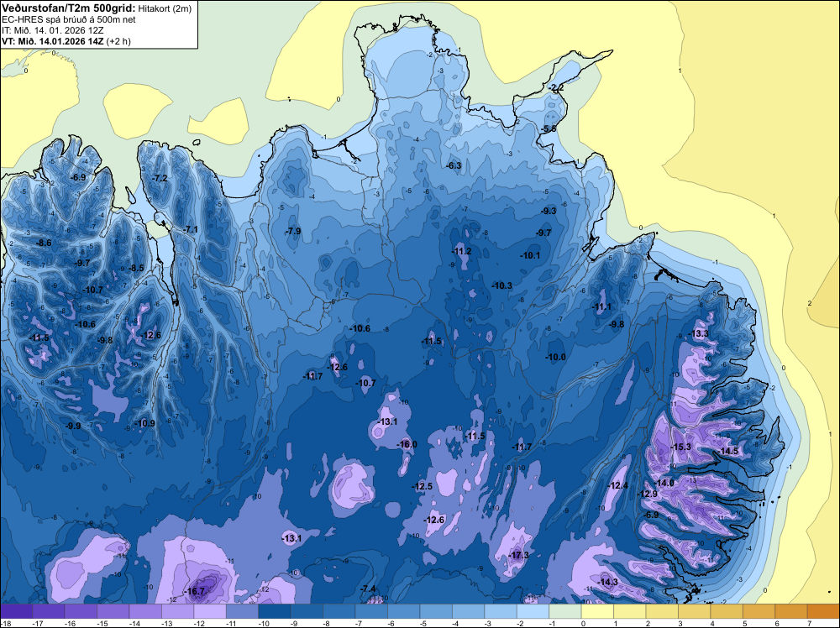The height and width of the screenshot is (628, 840).
Task: Click the -7.4 temperature label
Action: click(369, 589)
